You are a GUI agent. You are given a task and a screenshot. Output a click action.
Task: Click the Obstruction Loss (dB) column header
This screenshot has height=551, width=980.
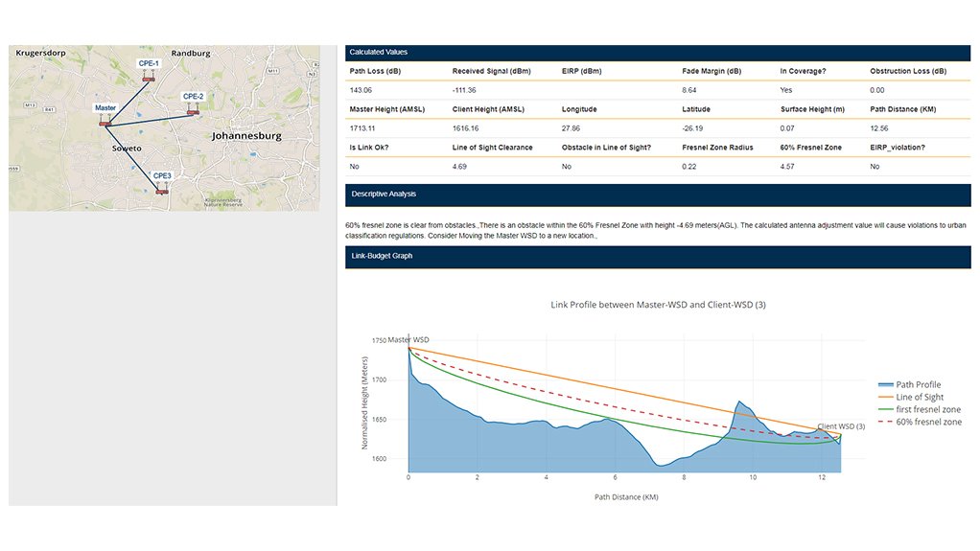[908, 71]
